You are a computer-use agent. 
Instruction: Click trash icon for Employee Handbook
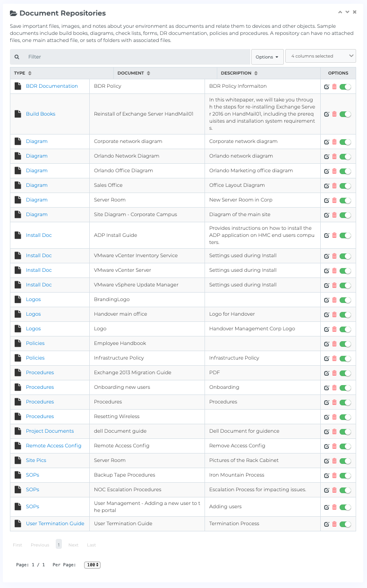334,344
